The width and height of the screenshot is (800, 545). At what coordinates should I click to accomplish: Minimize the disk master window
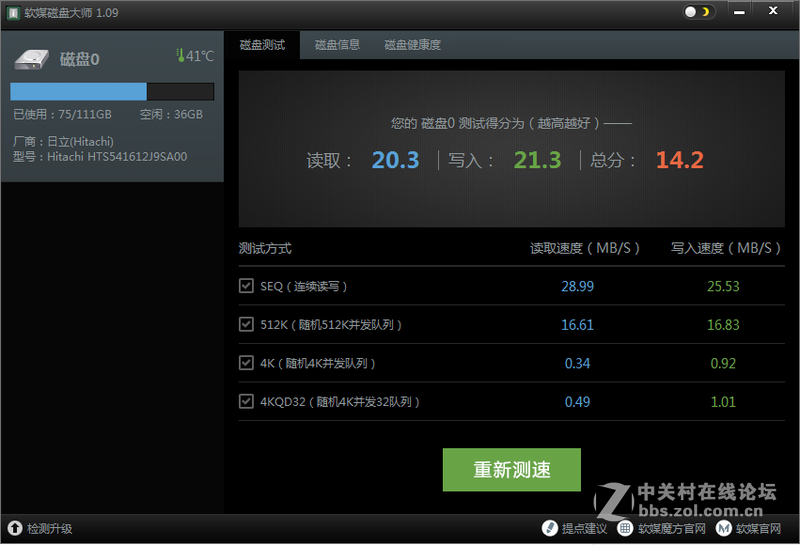click(x=739, y=12)
